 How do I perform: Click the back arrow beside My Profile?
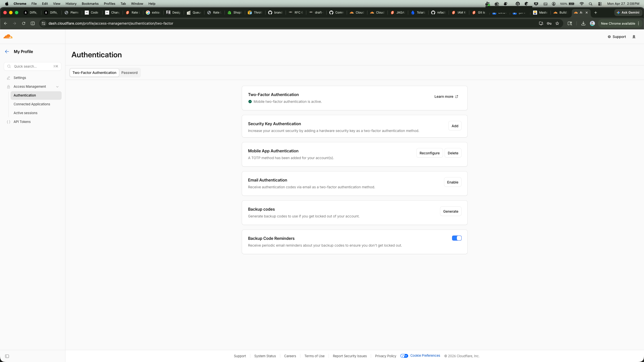pyautogui.click(x=7, y=52)
